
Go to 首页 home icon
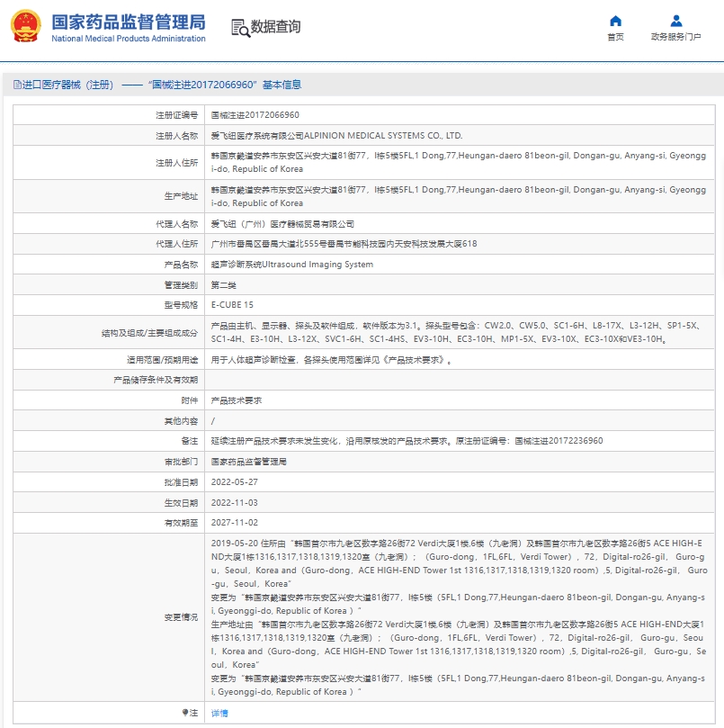(615, 21)
